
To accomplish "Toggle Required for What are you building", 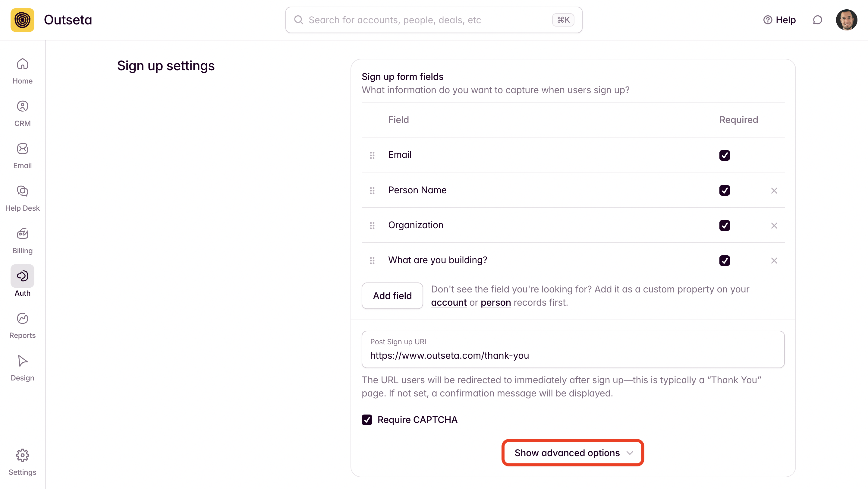I will (x=725, y=260).
